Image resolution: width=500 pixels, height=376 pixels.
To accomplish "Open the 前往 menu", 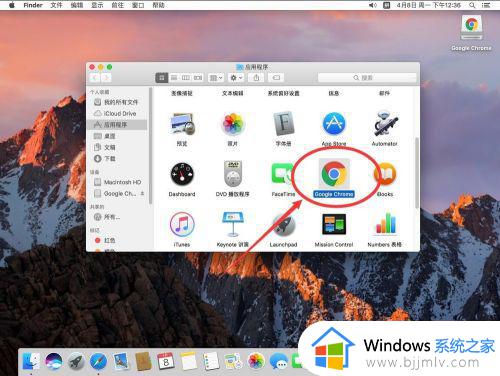I will [x=118, y=5].
